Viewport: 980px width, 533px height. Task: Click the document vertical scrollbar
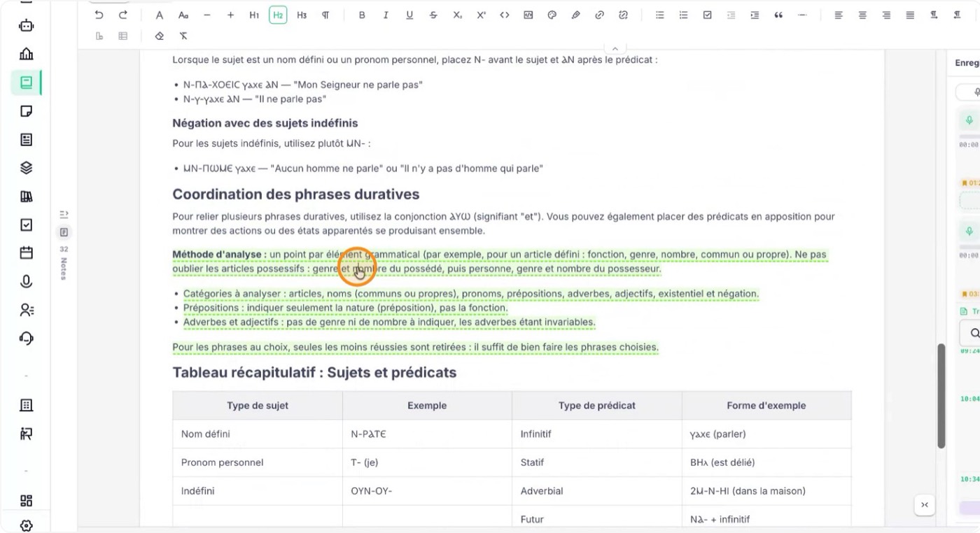click(x=941, y=397)
